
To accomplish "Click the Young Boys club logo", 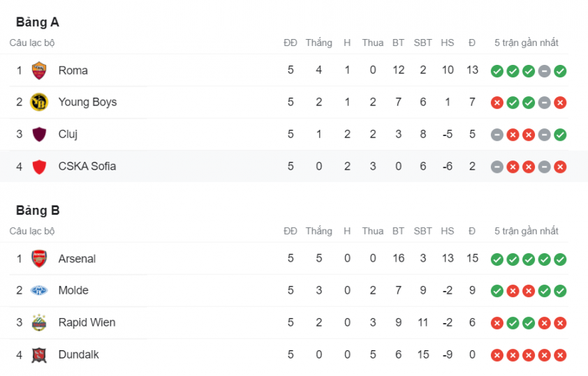I will 39,103.
